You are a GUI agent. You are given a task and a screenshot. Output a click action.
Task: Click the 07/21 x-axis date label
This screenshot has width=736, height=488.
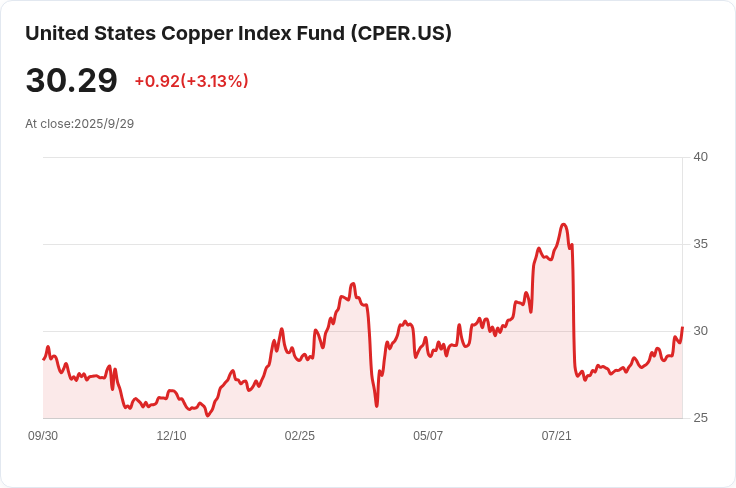tap(556, 436)
